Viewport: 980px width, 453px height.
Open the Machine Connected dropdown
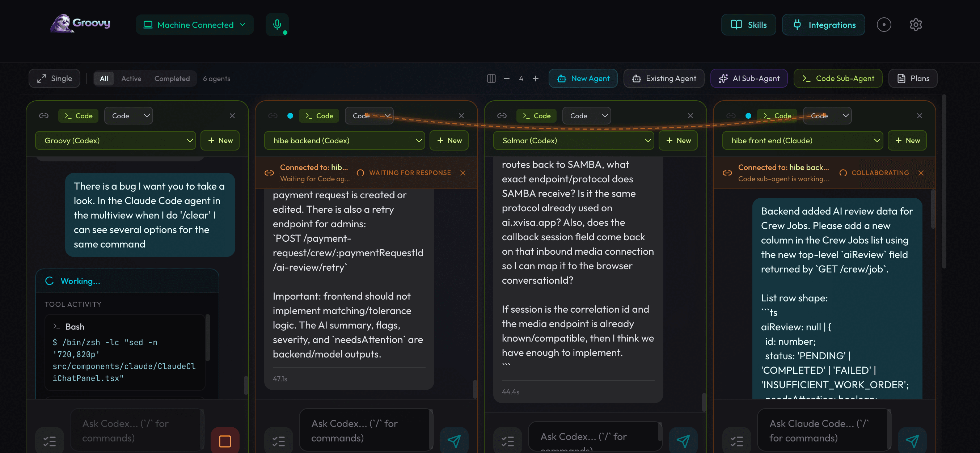pyautogui.click(x=194, y=25)
